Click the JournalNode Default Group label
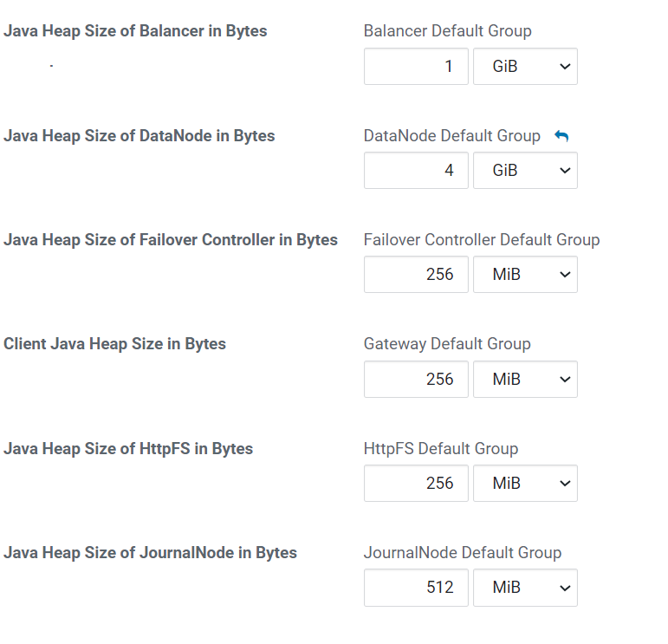The width and height of the screenshot is (668, 644). point(462,553)
